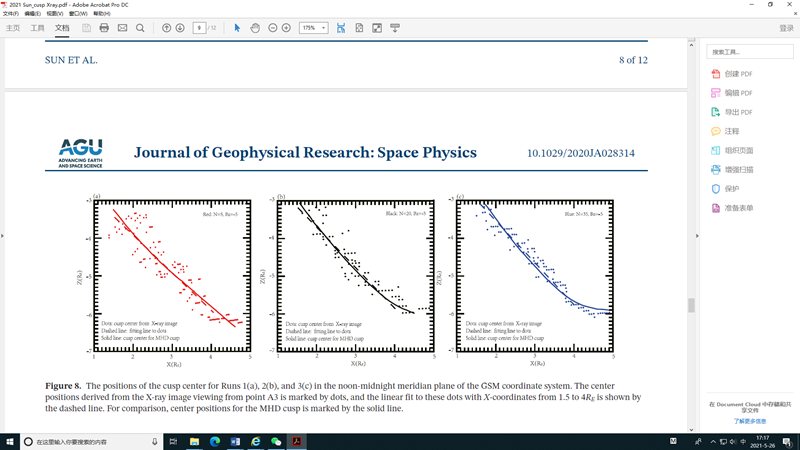This screenshot has height=450, width=800.
Task: Click the print icon in toolbar
Action: [x=104, y=28]
